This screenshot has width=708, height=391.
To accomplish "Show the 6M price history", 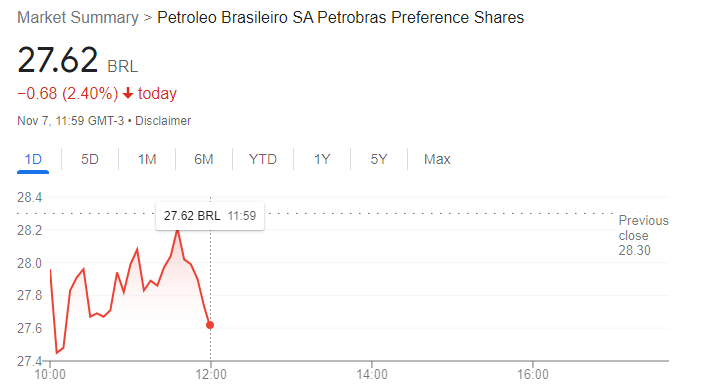I will point(204,159).
